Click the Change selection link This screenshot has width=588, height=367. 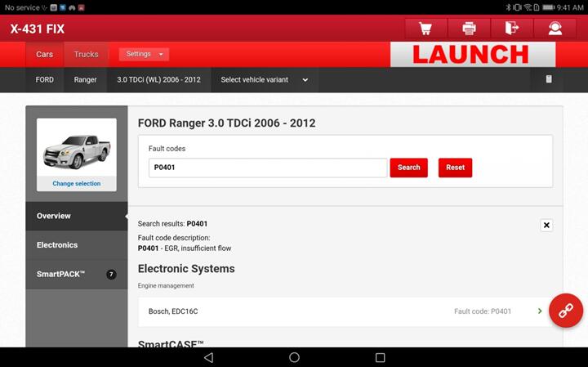point(76,184)
